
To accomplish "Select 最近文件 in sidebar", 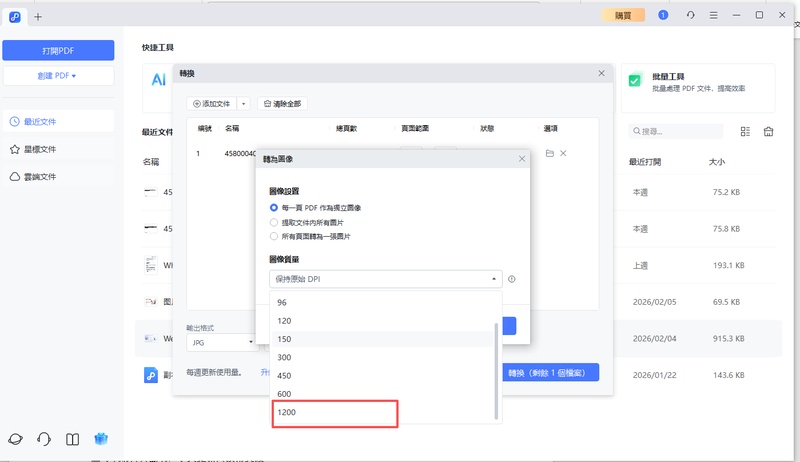I will pos(58,121).
